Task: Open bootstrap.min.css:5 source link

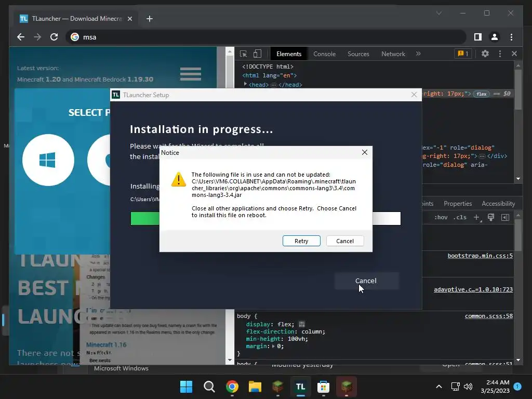Action: [x=480, y=256]
